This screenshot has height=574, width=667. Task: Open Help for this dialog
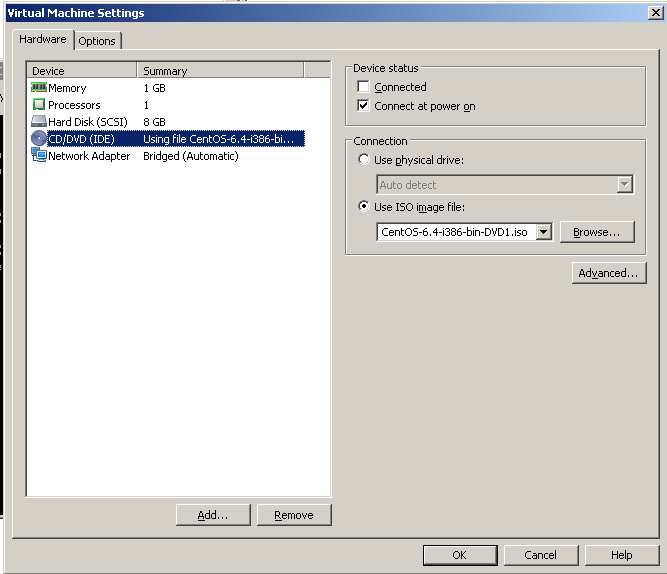tap(622, 555)
